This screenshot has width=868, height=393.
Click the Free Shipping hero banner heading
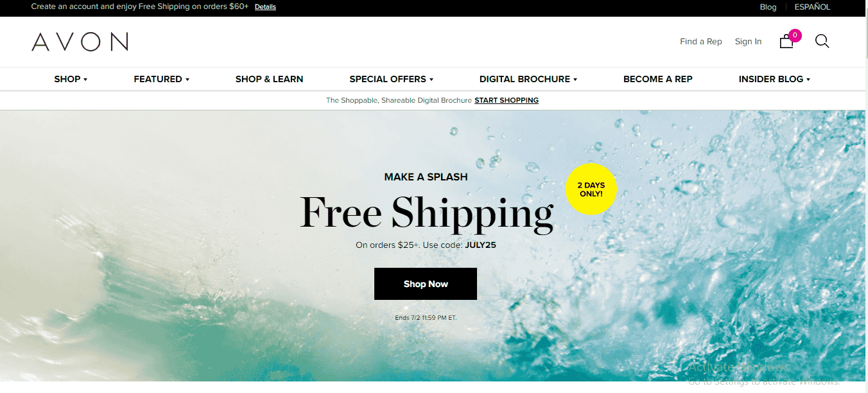(427, 213)
